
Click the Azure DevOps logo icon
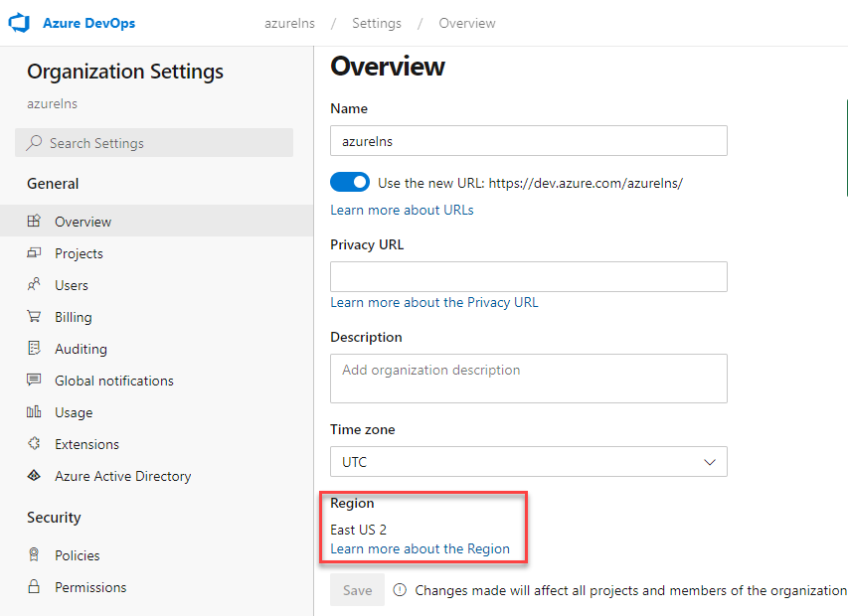tap(21, 23)
